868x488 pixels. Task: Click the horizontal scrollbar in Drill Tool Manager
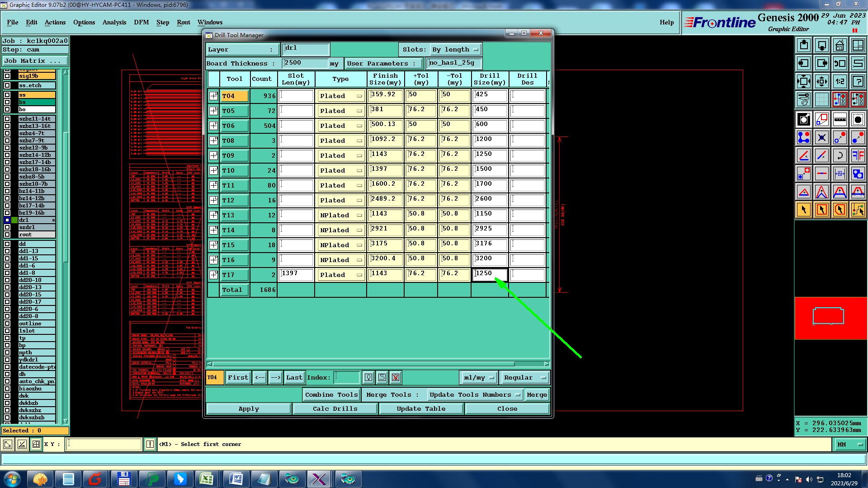[x=364, y=364]
